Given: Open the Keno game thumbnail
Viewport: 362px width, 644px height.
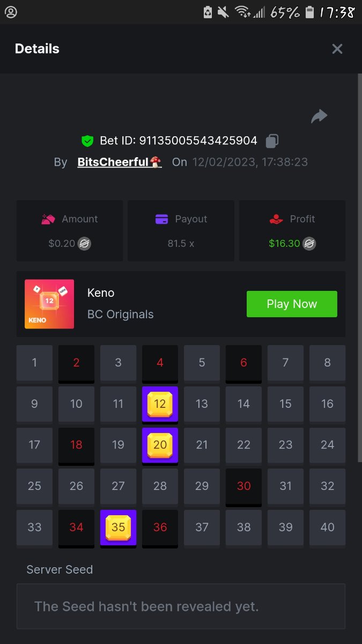Looking at the screenshot, I should (49, 304).
